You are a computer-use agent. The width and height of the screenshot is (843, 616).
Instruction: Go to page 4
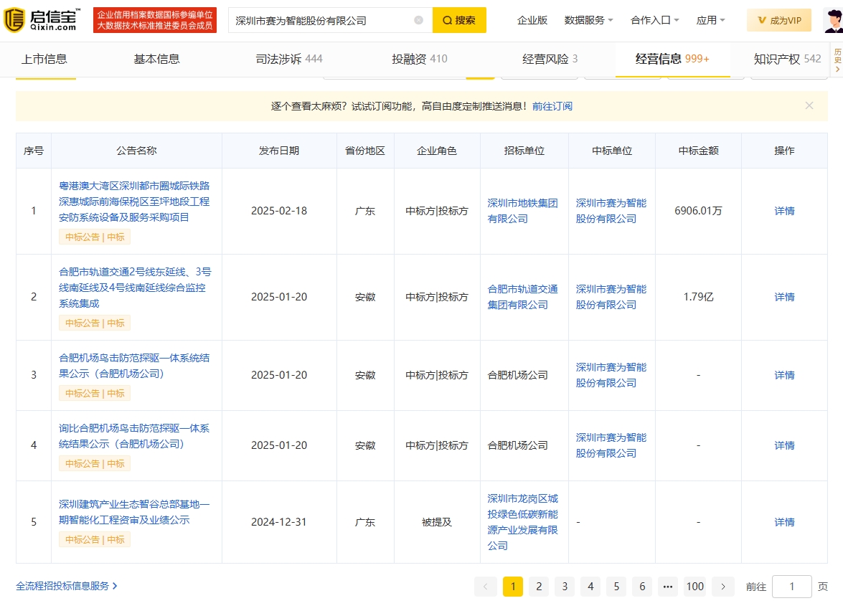590,587
